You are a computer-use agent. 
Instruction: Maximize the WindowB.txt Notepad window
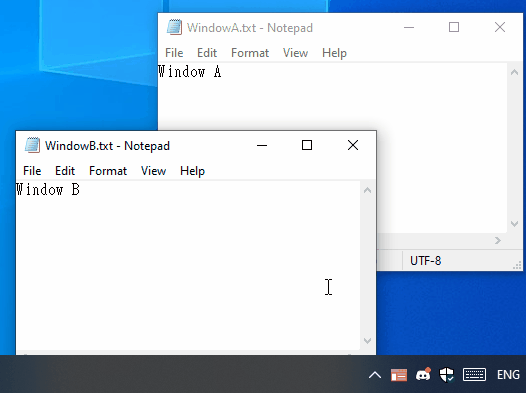pos(307,145)
